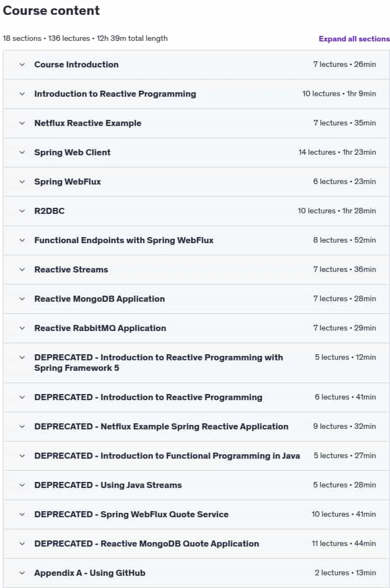This screenshot has width=390, height=588.
Task: Click the Reactive Streams chevron icon
Action: click(x=22, y=269)
